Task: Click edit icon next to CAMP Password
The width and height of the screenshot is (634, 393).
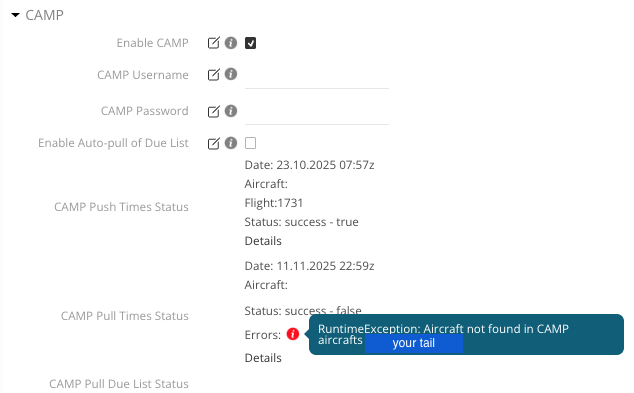Action: coord(213,112)
